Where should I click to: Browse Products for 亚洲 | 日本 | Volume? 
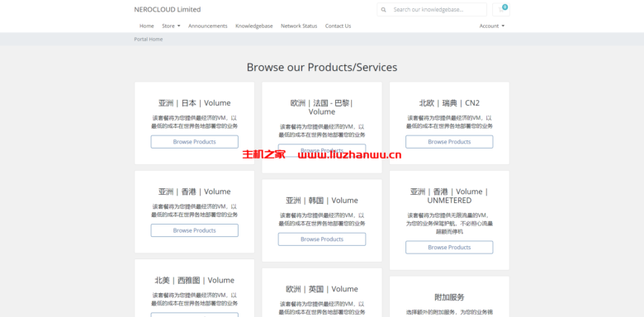(194, 142)
